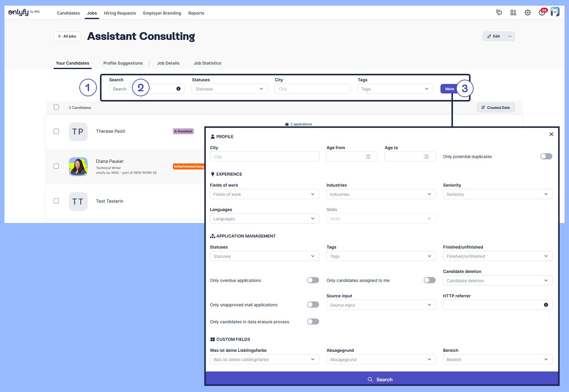The width and height of the screenshot is (569, 392).
Task: Open the three-dot job options menu
Action: 510,36
